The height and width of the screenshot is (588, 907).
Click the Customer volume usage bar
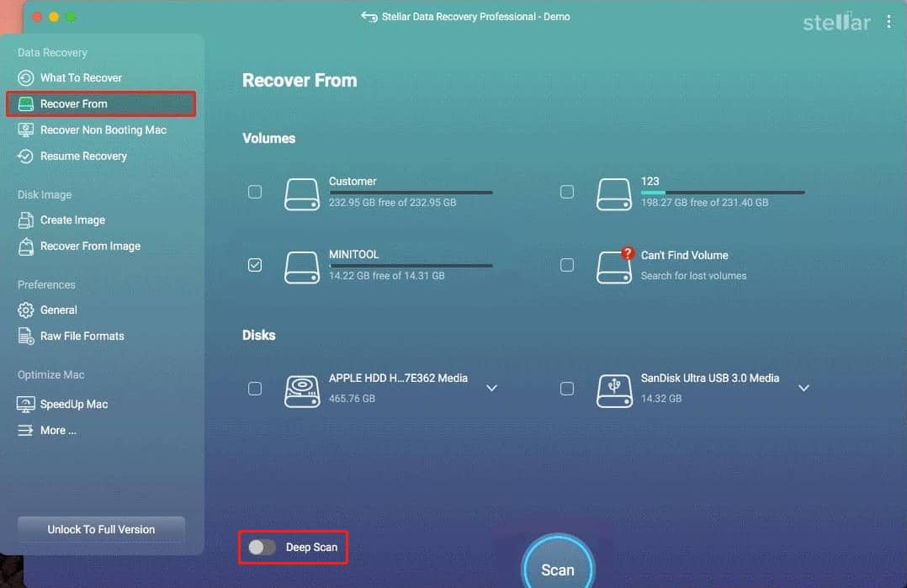(411, 193)
